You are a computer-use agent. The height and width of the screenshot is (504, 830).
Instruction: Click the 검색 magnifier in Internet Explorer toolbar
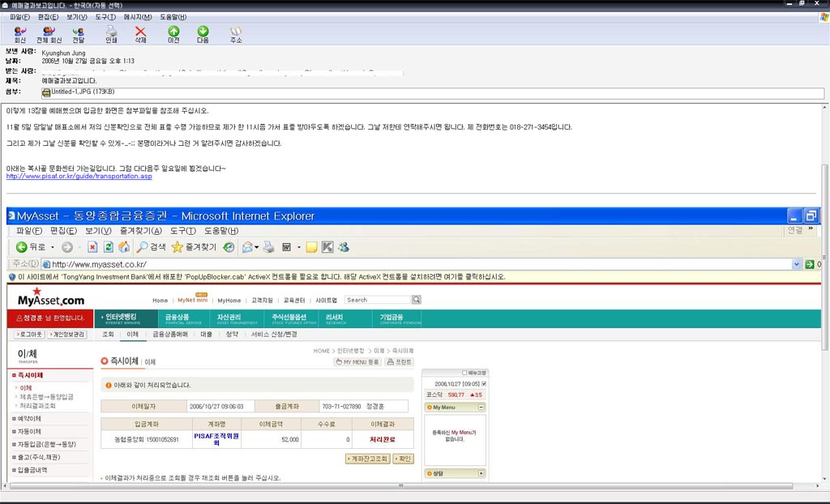tap(142, 247)
